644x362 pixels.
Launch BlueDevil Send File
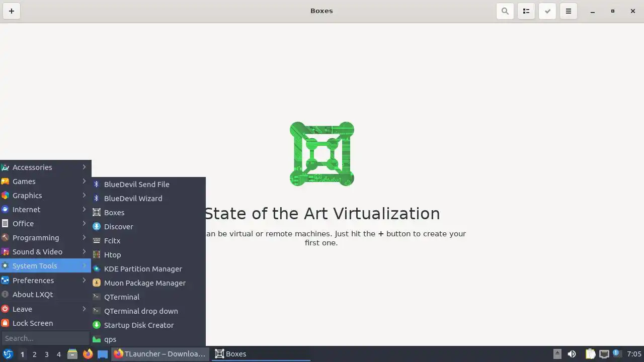click(148, 185)
